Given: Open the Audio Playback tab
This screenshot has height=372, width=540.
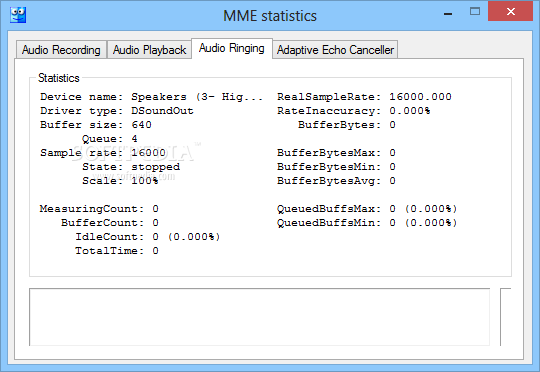Looking at the screenshot, I should pos(149,50).
